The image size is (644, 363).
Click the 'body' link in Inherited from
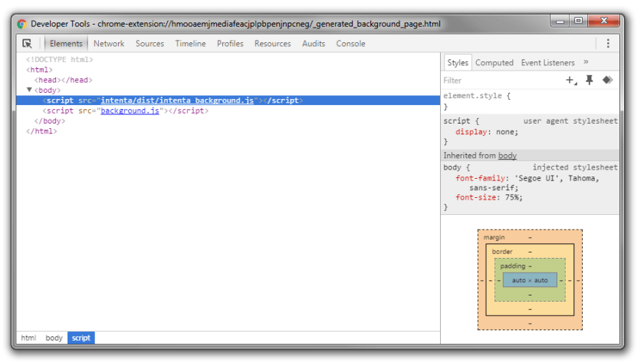click(508, 156)
